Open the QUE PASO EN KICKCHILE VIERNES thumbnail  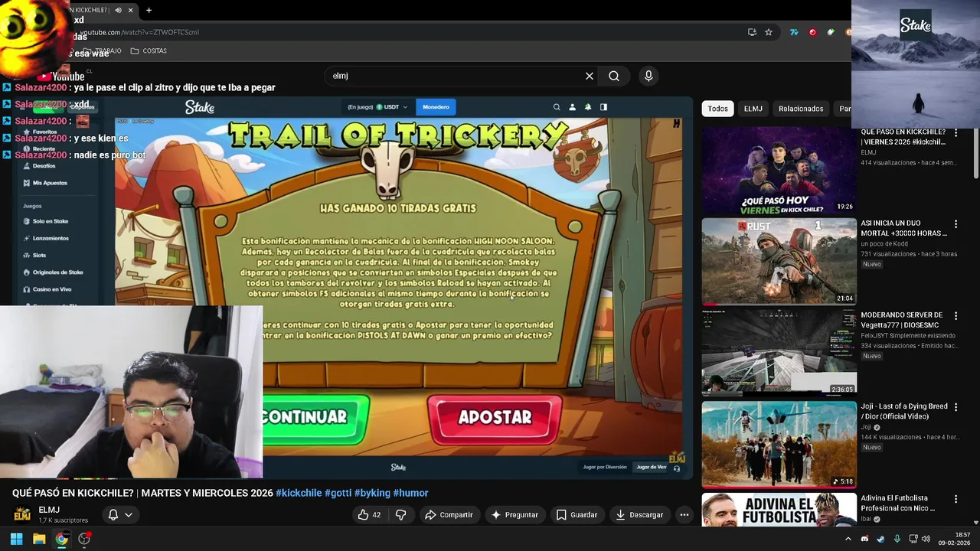coord(779,170)
